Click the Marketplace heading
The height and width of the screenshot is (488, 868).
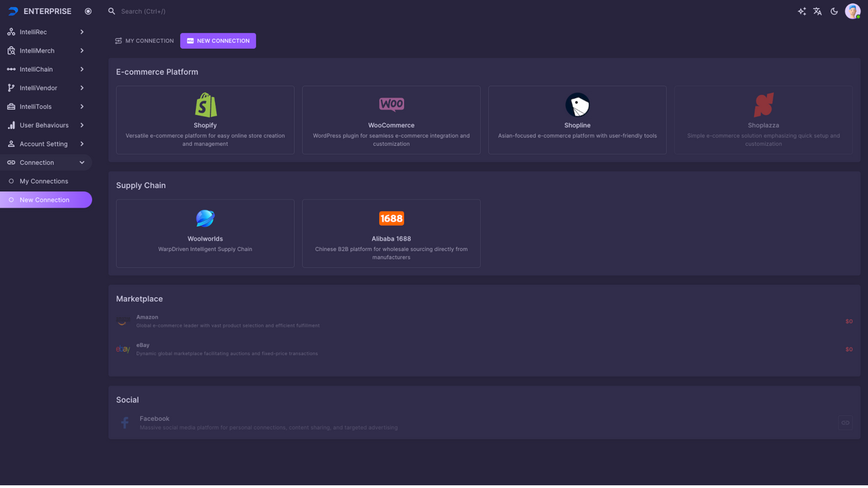tap(140, 299)
